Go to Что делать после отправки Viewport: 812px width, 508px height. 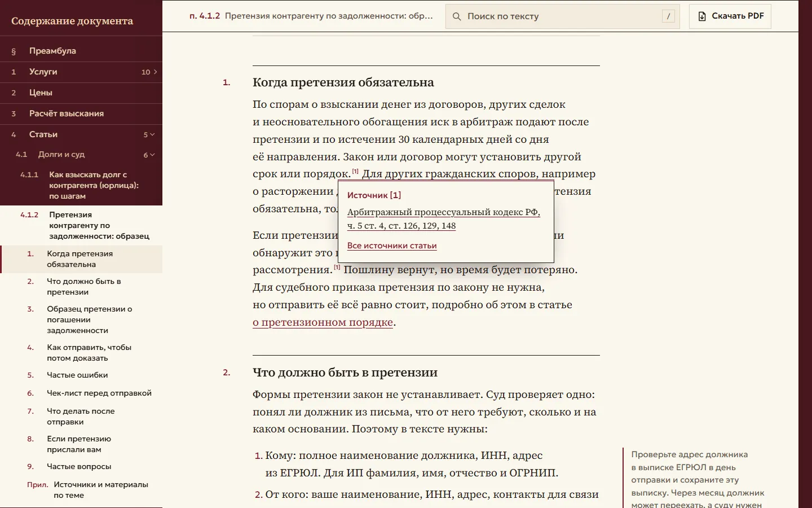point(81,417)
